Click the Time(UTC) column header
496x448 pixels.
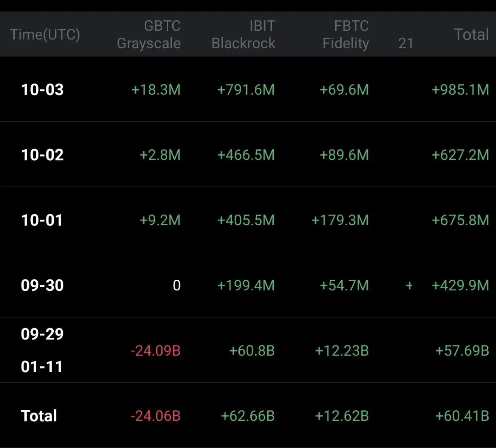[x=45, y=34]
